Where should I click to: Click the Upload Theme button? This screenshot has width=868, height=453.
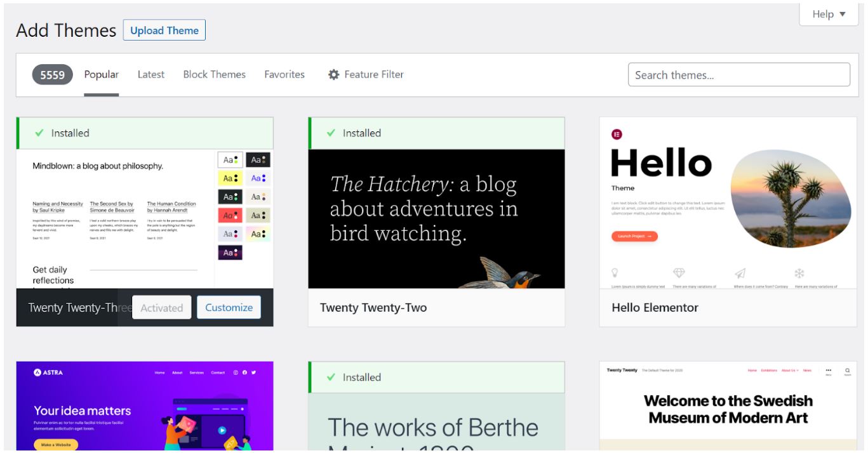click(165, 30)
